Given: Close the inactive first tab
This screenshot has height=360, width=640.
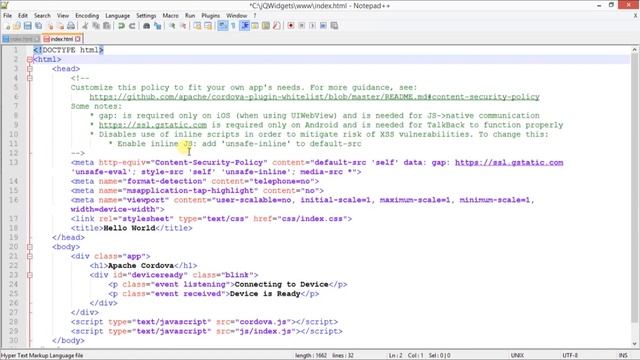Looking at the screenshot, I should click(37, 39).
